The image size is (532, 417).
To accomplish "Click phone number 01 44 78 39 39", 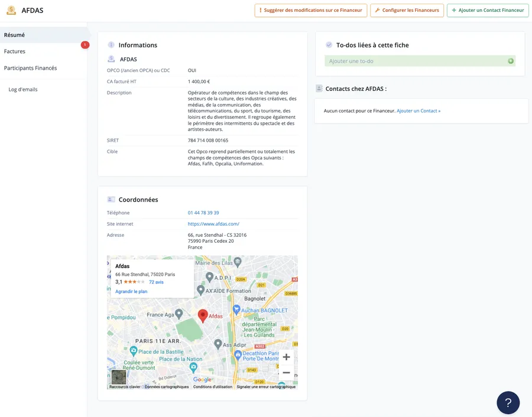I will 203,213.
